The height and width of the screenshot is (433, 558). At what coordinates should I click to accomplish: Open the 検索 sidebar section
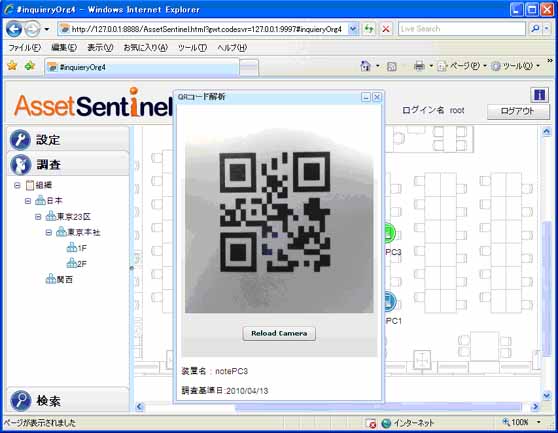(68, 401)
